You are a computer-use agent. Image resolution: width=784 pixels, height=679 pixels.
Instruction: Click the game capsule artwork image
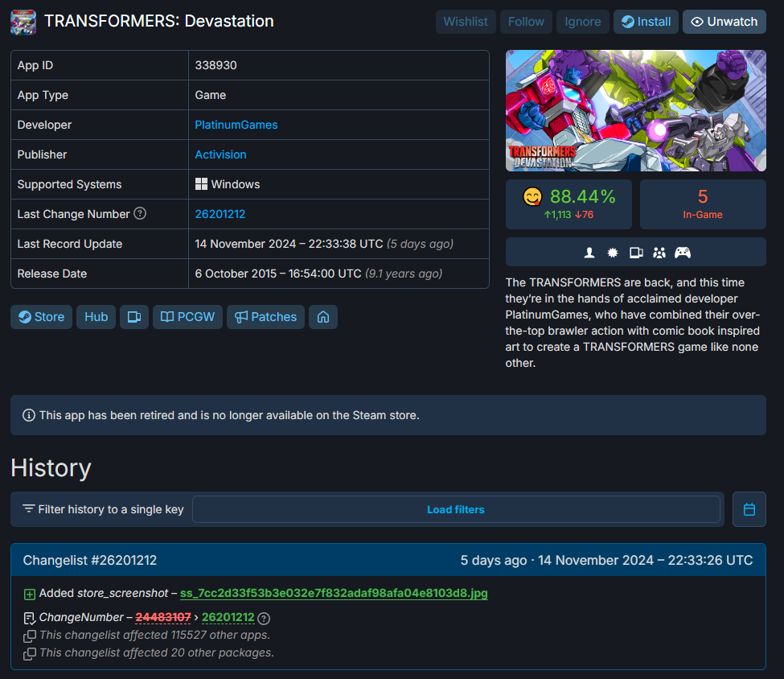(635, 110)
